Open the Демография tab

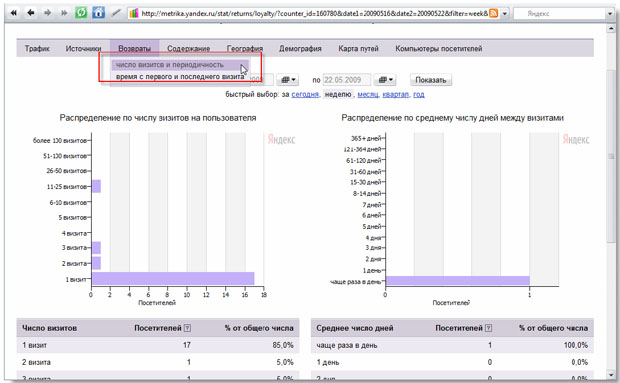point(300,49)
